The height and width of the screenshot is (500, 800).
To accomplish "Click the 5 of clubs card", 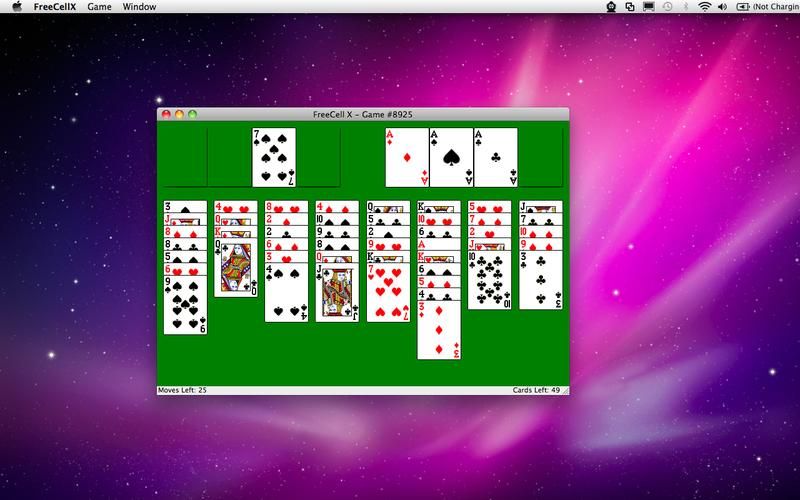I will (x=388, y=219).
